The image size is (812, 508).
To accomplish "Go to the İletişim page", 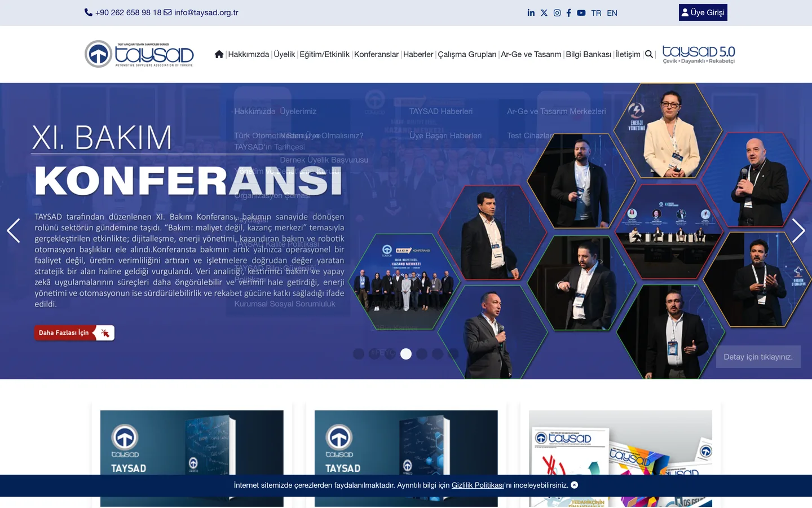I will (628, 54).
